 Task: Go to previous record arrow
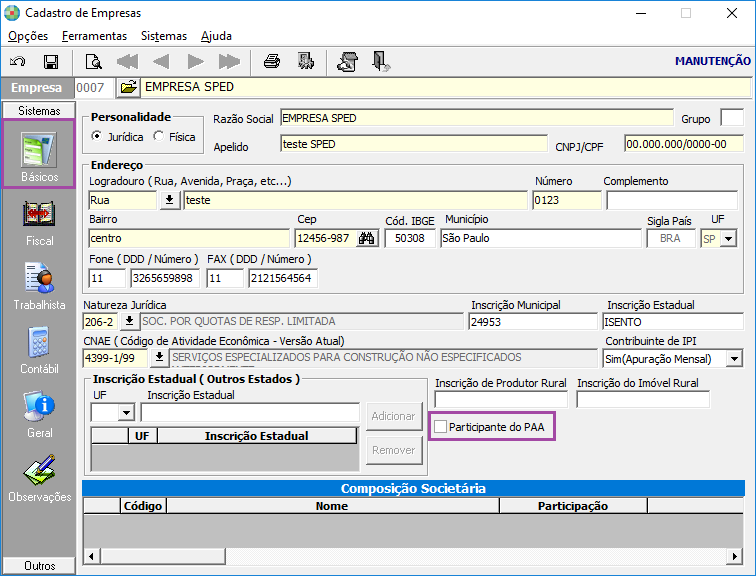tap(161, 62)
